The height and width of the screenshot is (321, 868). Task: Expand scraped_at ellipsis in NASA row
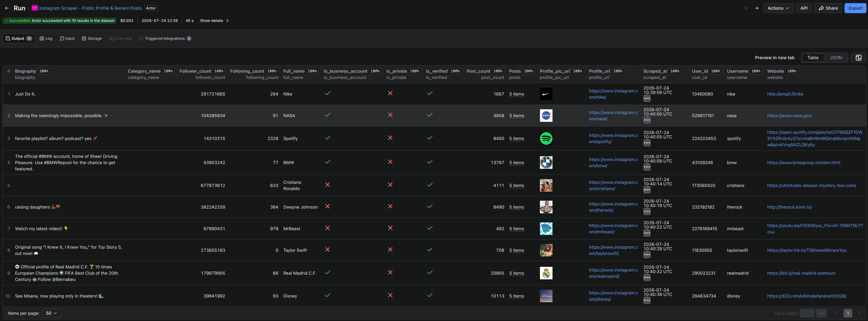tap(647, 120)
